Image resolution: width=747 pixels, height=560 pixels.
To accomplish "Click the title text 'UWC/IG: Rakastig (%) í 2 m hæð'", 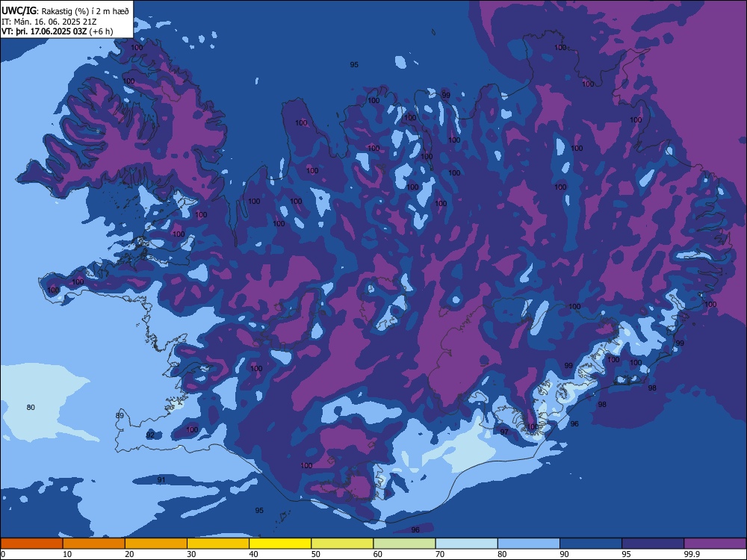I will click(65, 11).
